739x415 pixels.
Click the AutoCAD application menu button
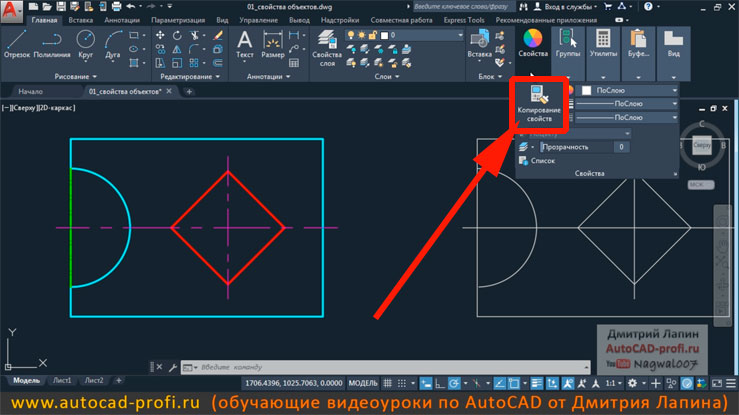point(11,11)
